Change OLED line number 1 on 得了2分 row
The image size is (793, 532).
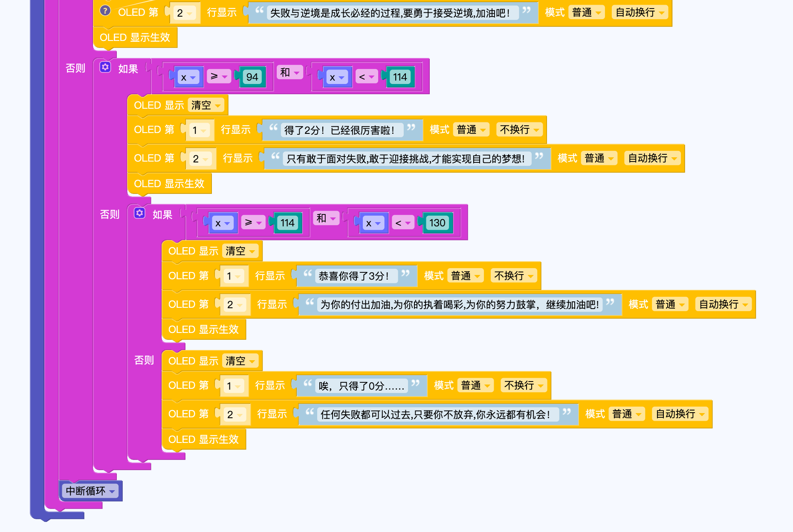199,130
